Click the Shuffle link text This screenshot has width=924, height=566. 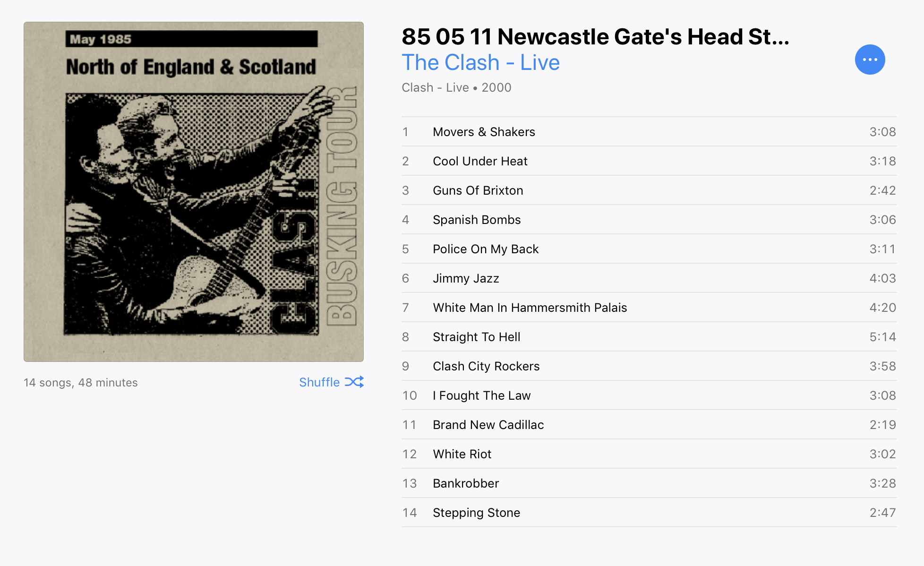[319, 382]
